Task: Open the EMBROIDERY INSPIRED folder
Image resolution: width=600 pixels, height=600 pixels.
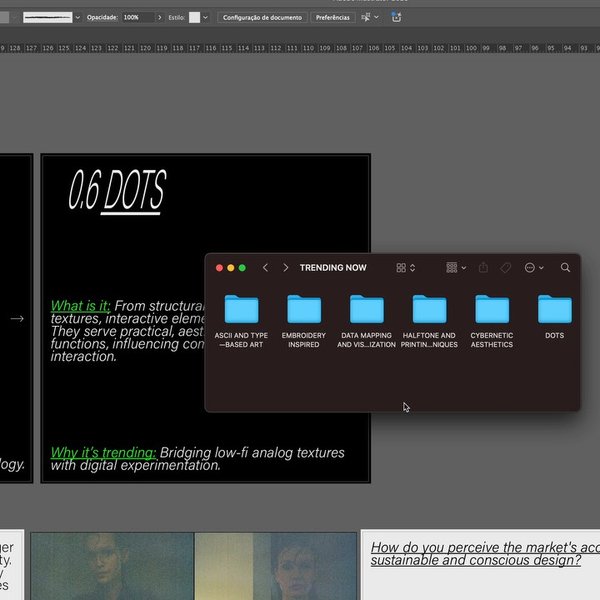Action: 303,309
